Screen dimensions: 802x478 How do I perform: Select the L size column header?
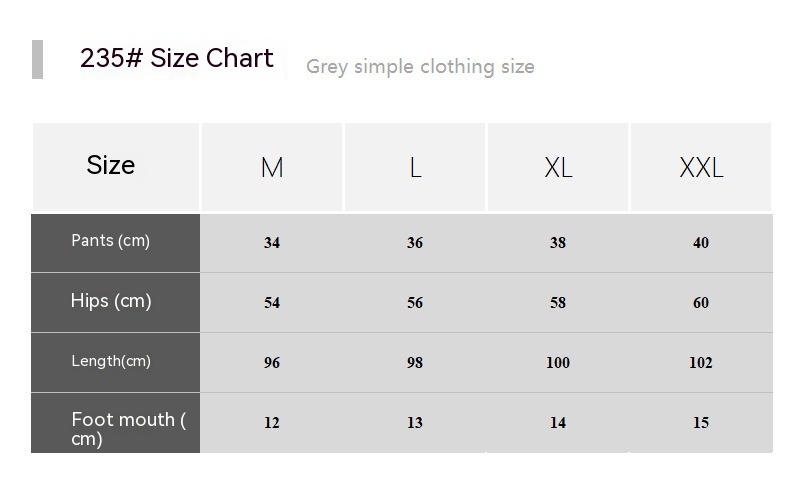pyautogui.click(x=415, y=168)
